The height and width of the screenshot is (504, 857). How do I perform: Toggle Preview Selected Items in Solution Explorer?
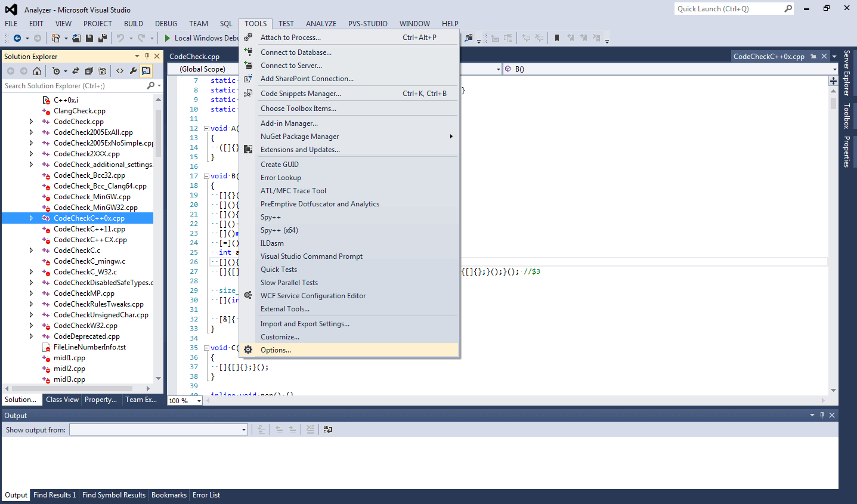146,71
